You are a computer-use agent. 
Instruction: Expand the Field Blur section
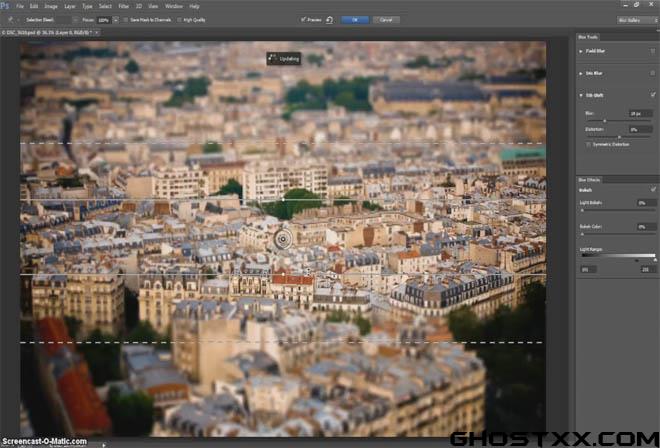point(581,51)
